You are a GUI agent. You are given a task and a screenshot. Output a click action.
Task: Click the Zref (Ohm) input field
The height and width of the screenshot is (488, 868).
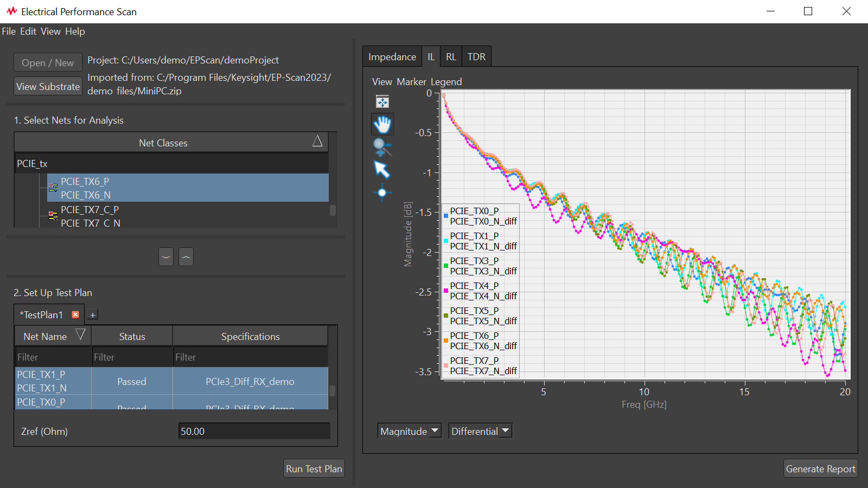[x=254, y=432]
